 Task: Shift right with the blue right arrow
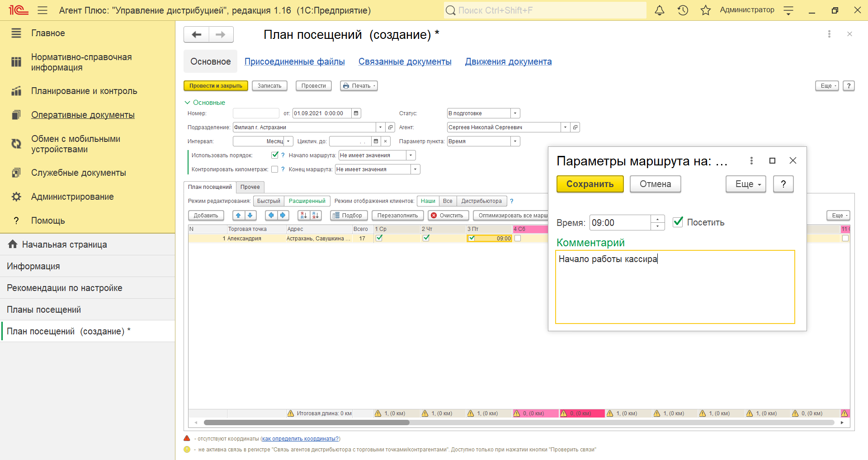click(x=283, y=216)
